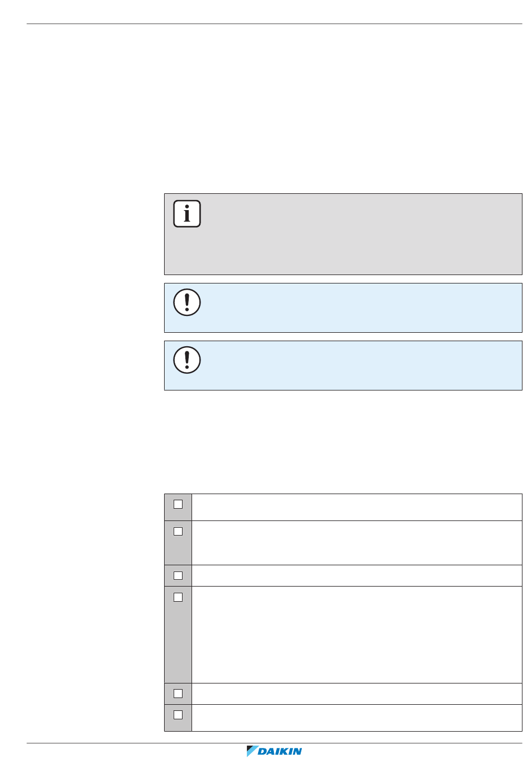Check the fourth checkbox in tallest row
The height and width of the screenshot is (772, 532).
178,597
